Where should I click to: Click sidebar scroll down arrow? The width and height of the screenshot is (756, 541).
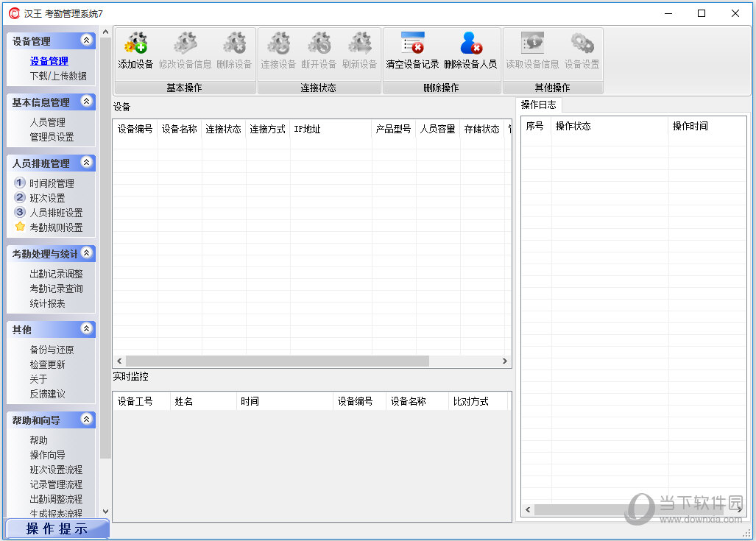coord(105,512)
